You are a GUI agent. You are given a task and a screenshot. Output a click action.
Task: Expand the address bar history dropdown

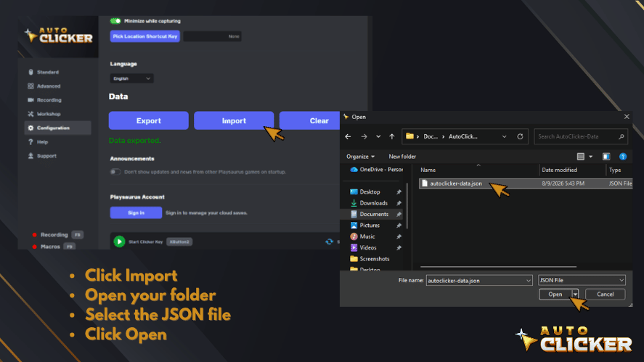coord(505,136)
